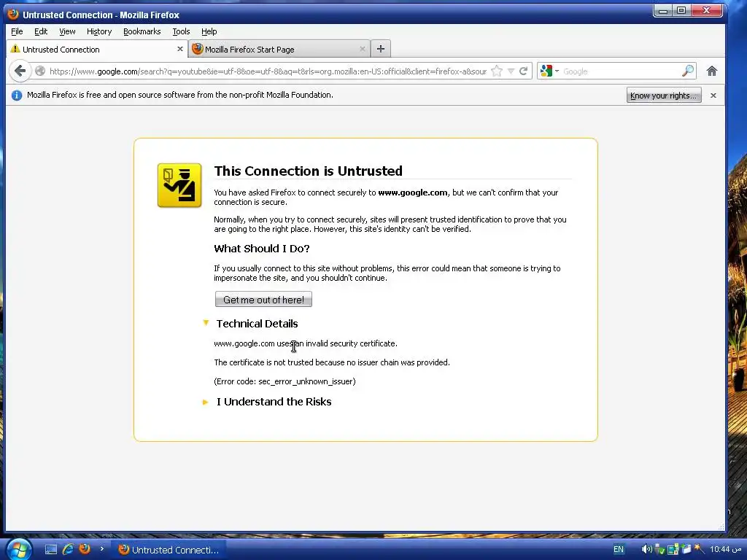747x560 pixels.
Task: Click the Google search input box
Action: click(622, 71)
